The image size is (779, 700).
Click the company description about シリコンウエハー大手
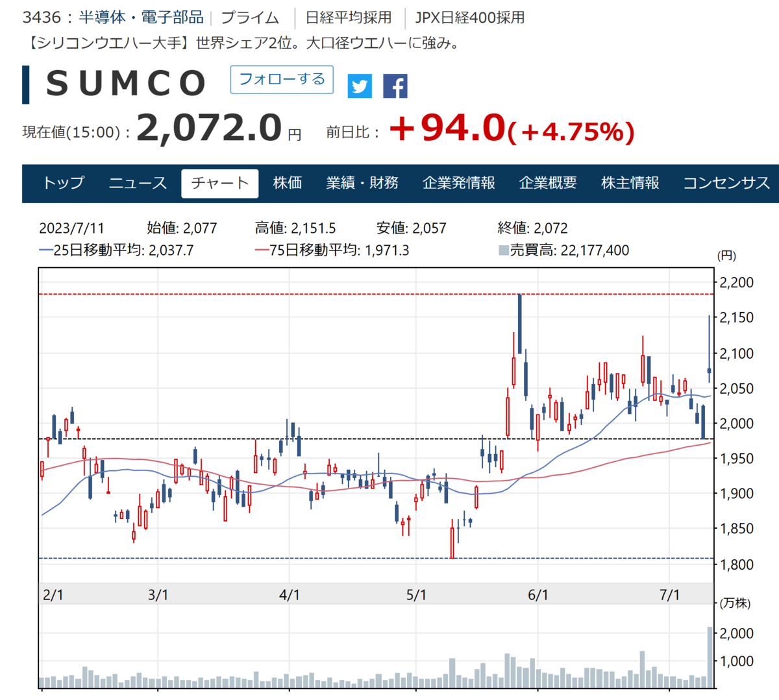tap(244, 43)
